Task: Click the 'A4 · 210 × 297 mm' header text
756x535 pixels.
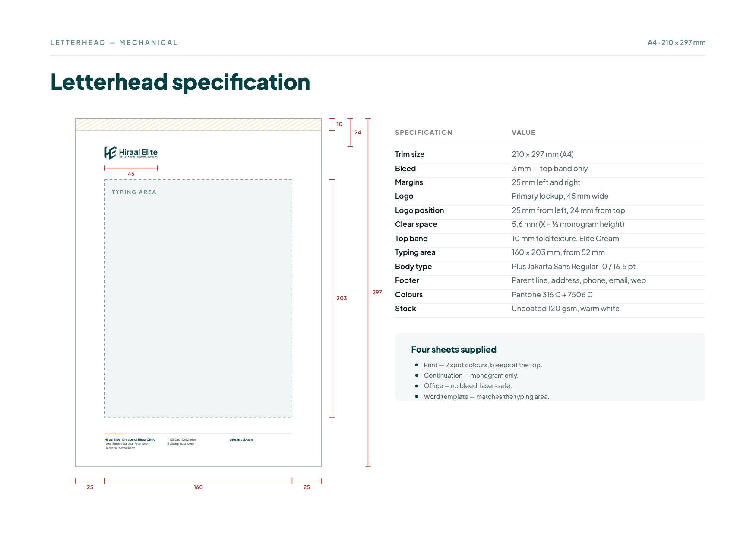Action: point(677,42)
